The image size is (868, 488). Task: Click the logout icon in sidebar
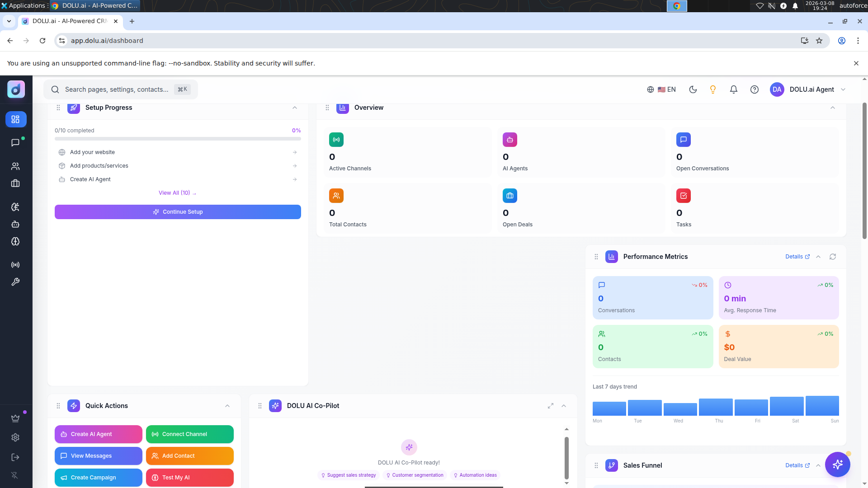16,457
